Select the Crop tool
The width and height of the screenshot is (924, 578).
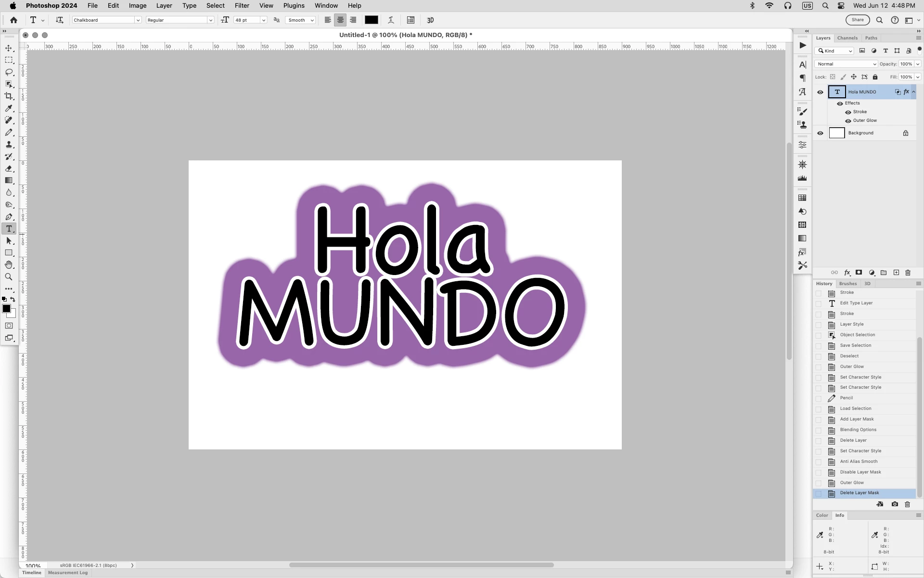tap(9, 96)
